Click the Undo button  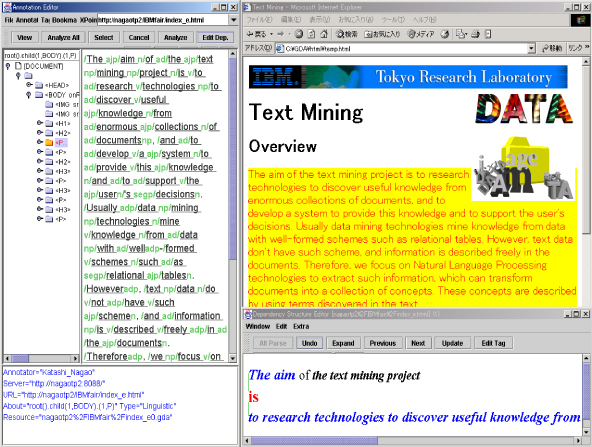pos(309,343)
